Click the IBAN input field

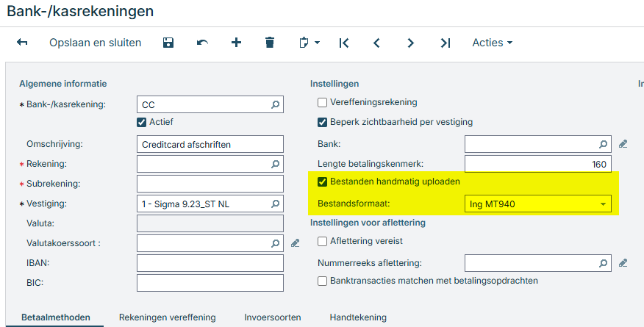click(210, 263)
